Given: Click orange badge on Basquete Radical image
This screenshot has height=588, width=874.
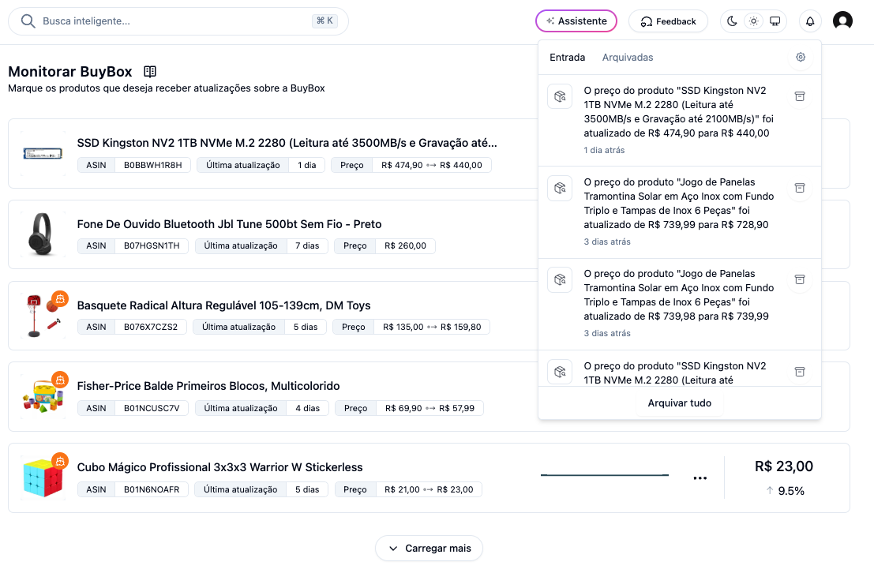Looking at the screenshot, I should pos(60,299).
